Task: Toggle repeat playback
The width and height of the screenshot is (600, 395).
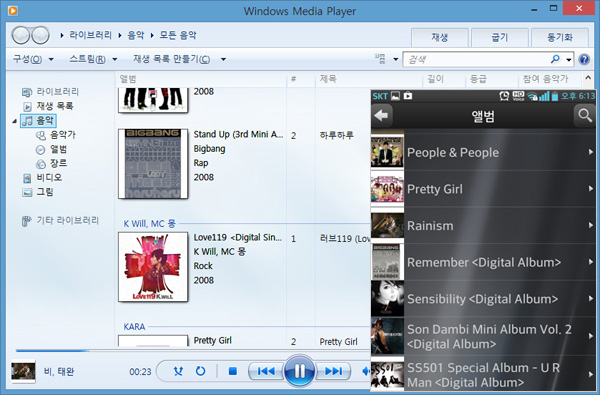Action: click(x=201, y=371)
